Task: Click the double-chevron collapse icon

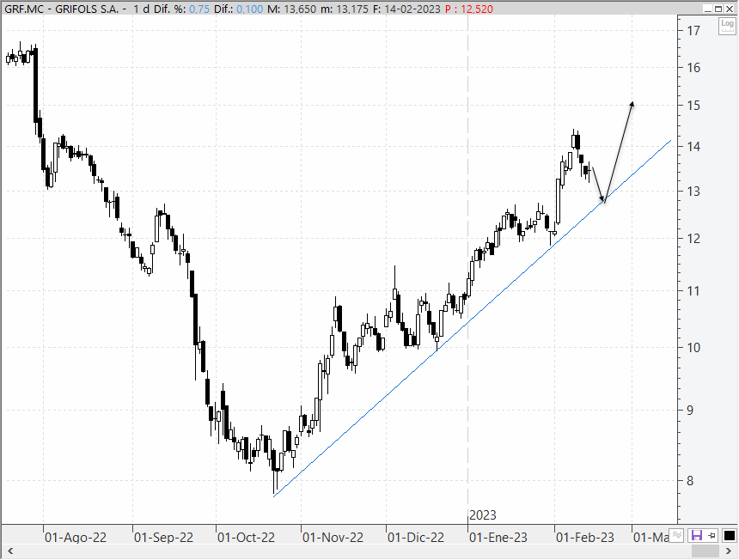Action: (677, 535)
